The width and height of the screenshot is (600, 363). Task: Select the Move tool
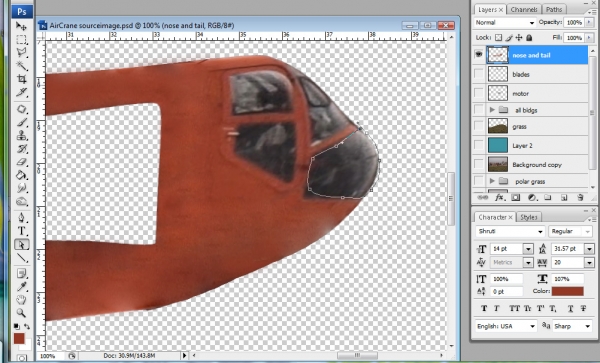(21, 26)
